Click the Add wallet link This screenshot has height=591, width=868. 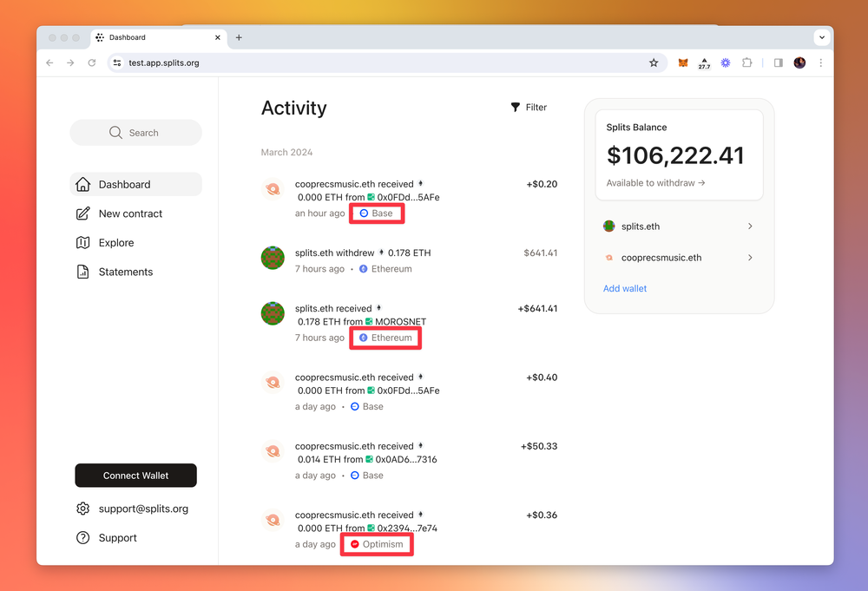click(624, 287)
